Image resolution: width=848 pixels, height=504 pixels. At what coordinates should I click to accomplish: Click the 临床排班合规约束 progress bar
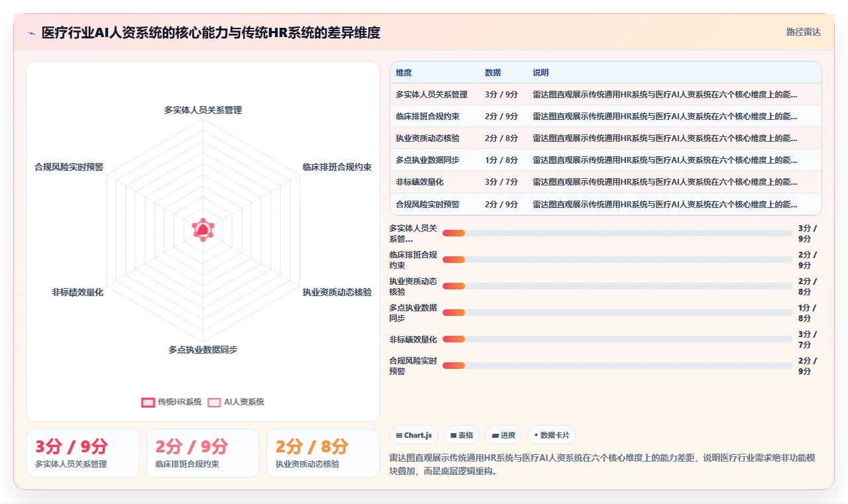[x=617, y=260]
